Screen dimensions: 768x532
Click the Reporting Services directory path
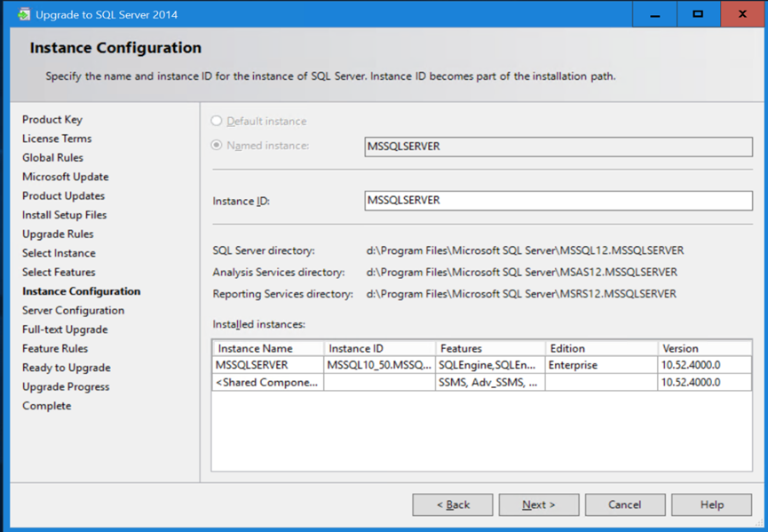(x=522, y=294)
